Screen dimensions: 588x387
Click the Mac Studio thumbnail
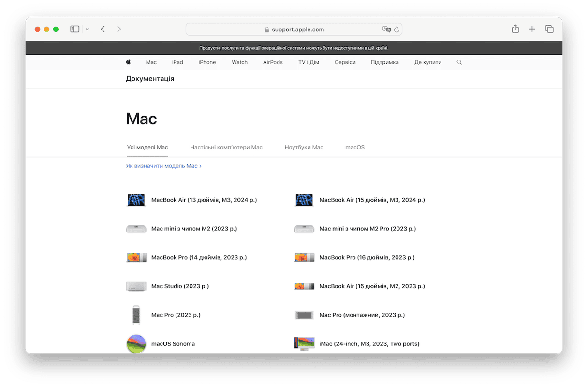coord(136,286)
